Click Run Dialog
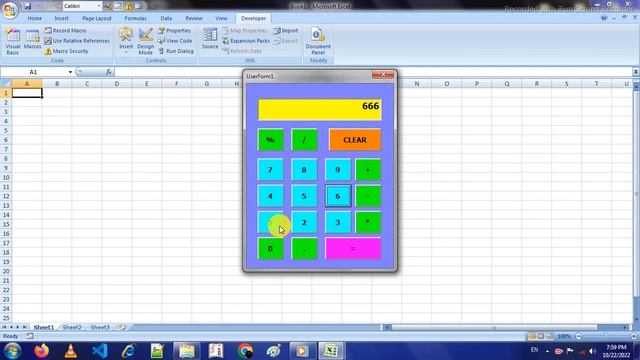This screenshot has height=360, width=640. click(176, 51)
